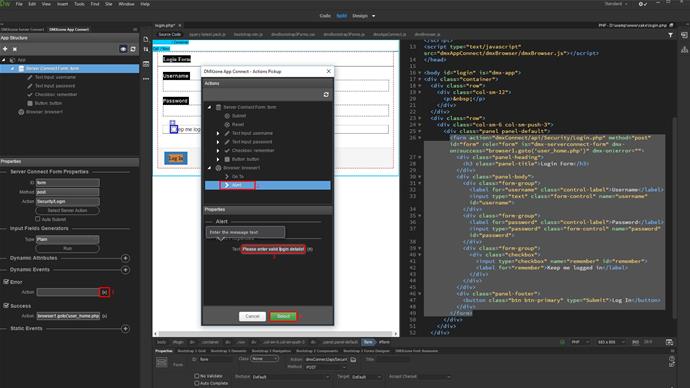Open the Error action picker icon
This screenshot has width=690, height=388.
tap(104, 292)
